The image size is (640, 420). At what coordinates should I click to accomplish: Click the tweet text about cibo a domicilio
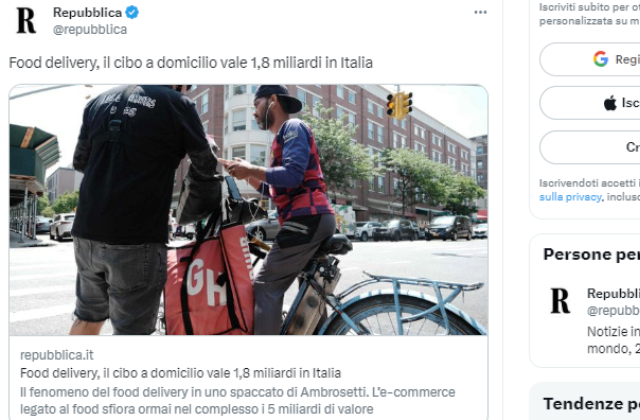tap(191, 63)
